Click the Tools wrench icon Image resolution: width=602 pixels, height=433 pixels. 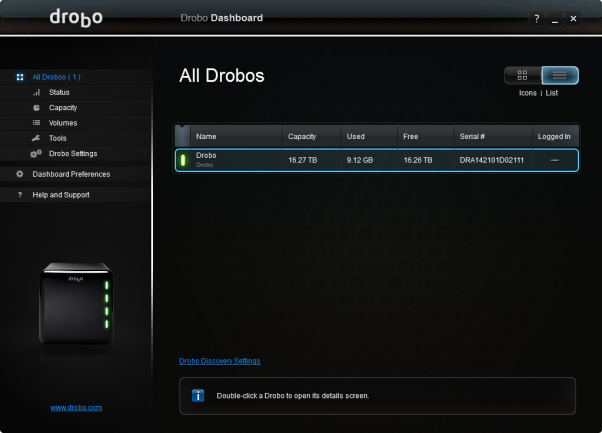pos(36,138)
